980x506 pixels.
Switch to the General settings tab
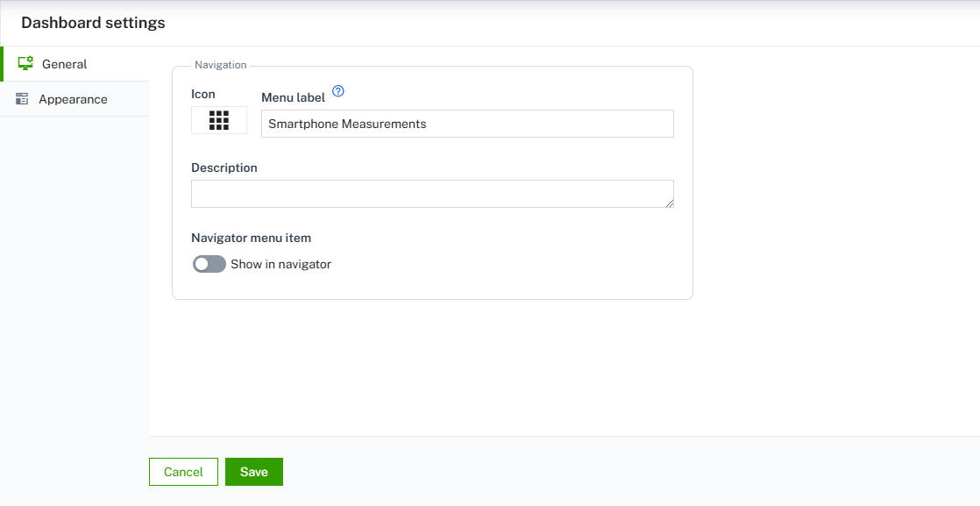coord(64,64)
